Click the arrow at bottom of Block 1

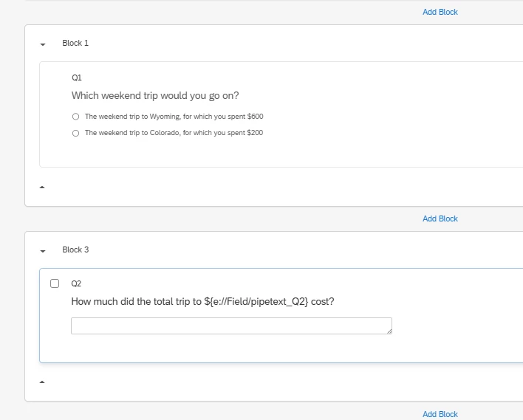[x=42, y=187]
